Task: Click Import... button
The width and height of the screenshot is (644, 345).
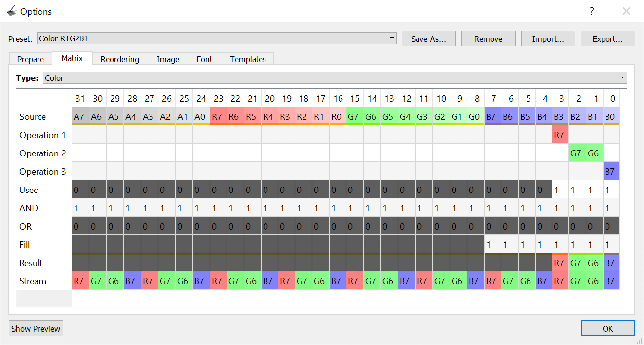Action: tap(548, 39)
